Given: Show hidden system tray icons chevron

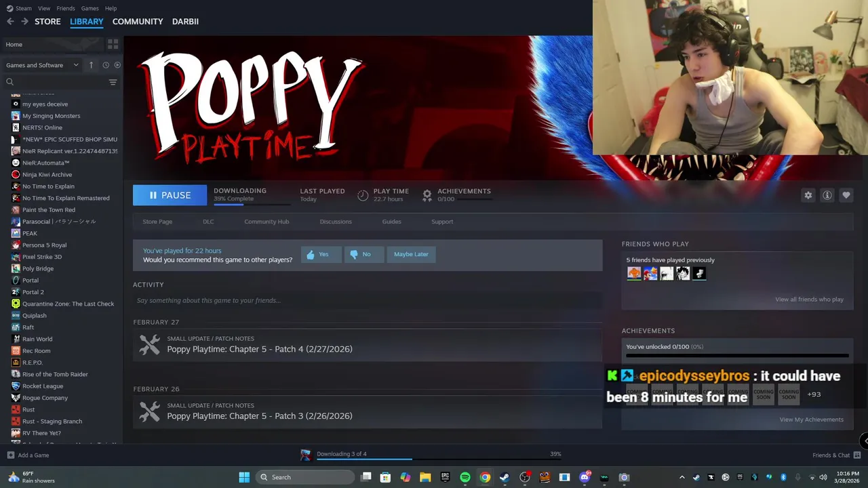Looking at the screenshot, I should coord(682,477).
